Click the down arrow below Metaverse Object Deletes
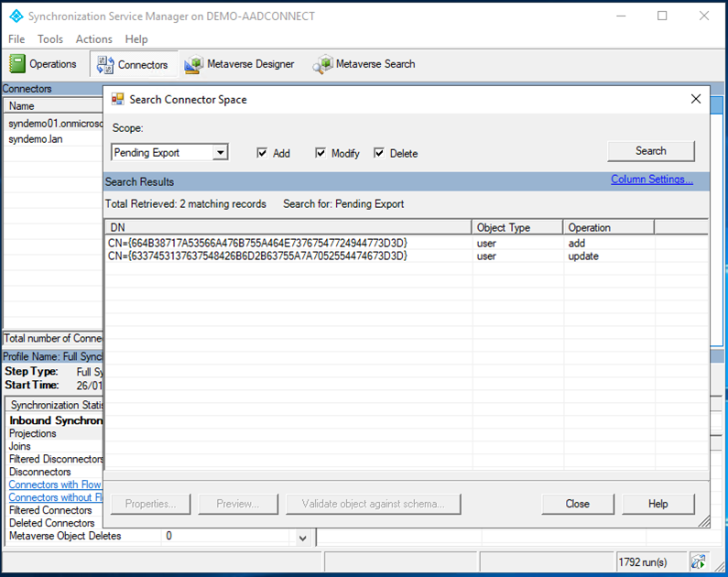Image resolution: width=728 pixels, height=577 pixels. 304,538
